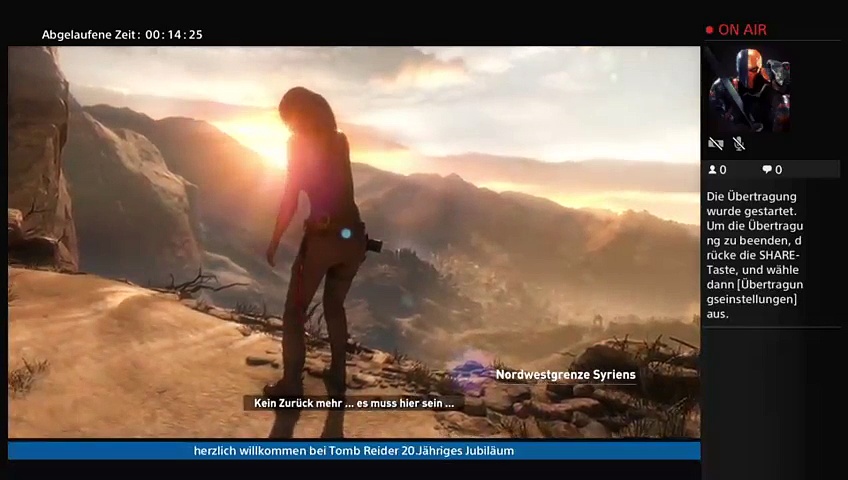
Task: Click the viewer count person icon
Action: click(x=713, y=170)
